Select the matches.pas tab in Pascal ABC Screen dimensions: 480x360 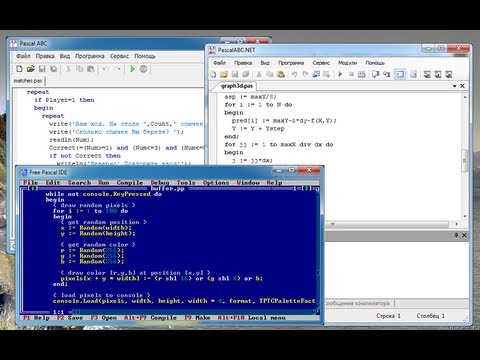coord(28,81)
